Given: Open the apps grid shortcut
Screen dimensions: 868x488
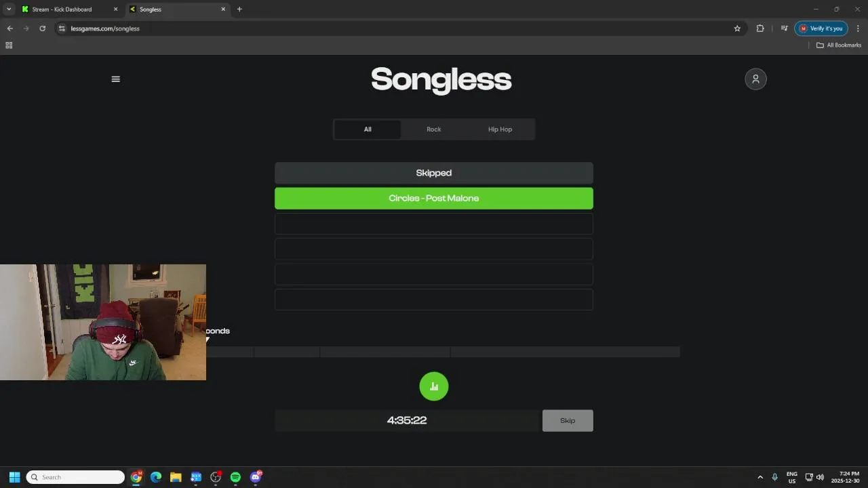Looking at the screenshot, I should coord(9,45).
